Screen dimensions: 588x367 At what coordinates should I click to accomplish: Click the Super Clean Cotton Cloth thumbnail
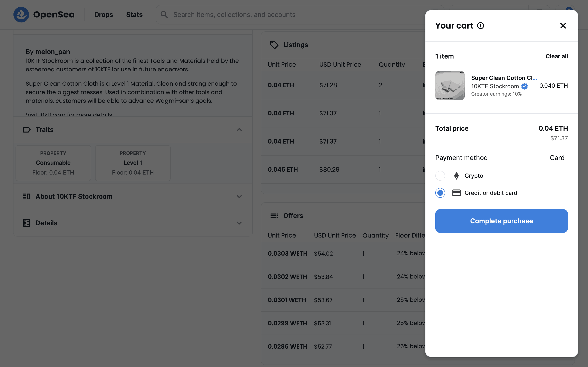(450, 86)
